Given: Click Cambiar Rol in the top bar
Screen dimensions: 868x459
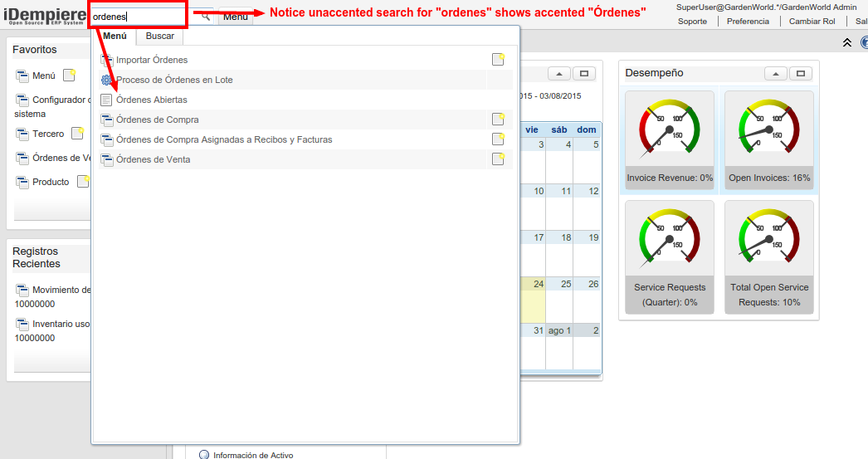Looking at the screenshot, I should [812, 21].
